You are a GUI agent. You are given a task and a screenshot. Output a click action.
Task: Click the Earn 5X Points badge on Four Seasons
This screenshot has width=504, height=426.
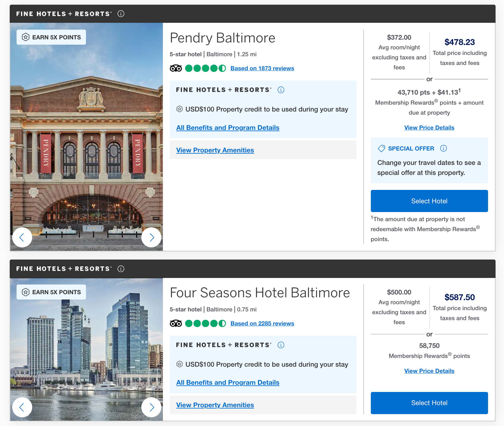pyautogui.click(x=51, y=292)
